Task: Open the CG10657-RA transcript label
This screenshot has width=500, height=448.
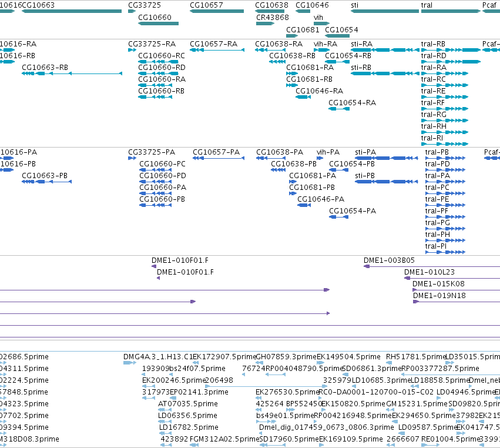Action: coord(214,44)
